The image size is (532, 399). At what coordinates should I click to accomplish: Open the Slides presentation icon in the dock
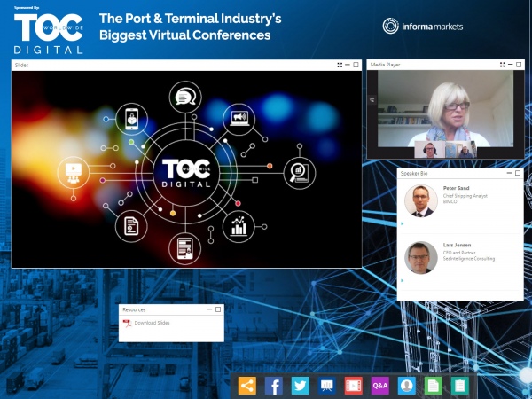click(x=326, y=386)
